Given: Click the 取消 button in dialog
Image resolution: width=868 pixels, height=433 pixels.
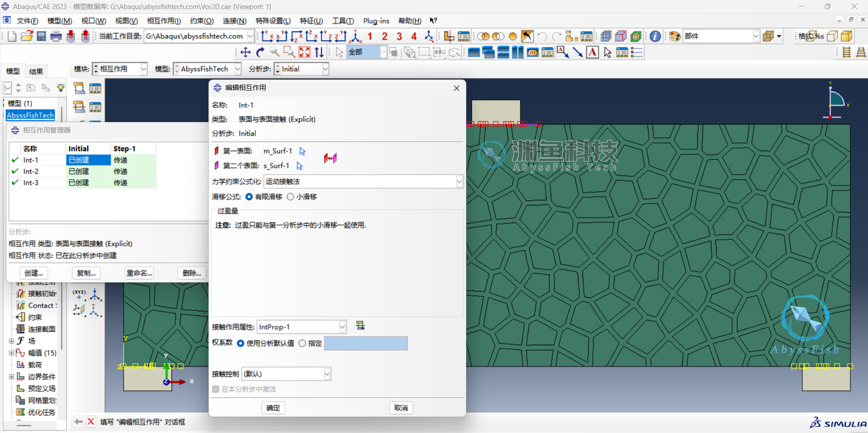Looking at the screenshot, I should pos(401,408).
